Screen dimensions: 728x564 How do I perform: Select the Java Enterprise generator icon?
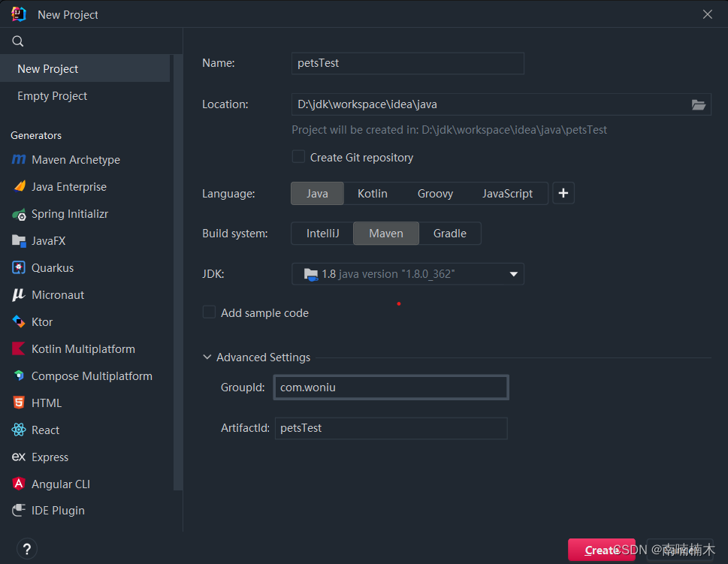pyautogui.click(x=19, y=186)
